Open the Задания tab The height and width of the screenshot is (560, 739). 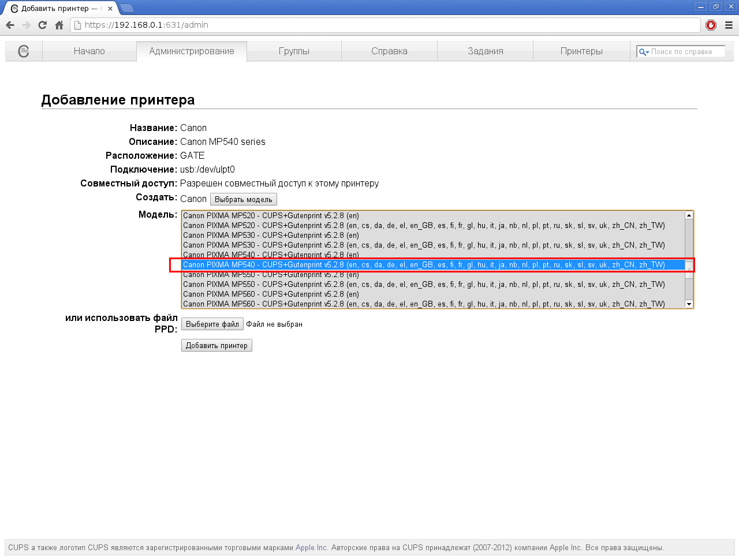tap(486, 51)
